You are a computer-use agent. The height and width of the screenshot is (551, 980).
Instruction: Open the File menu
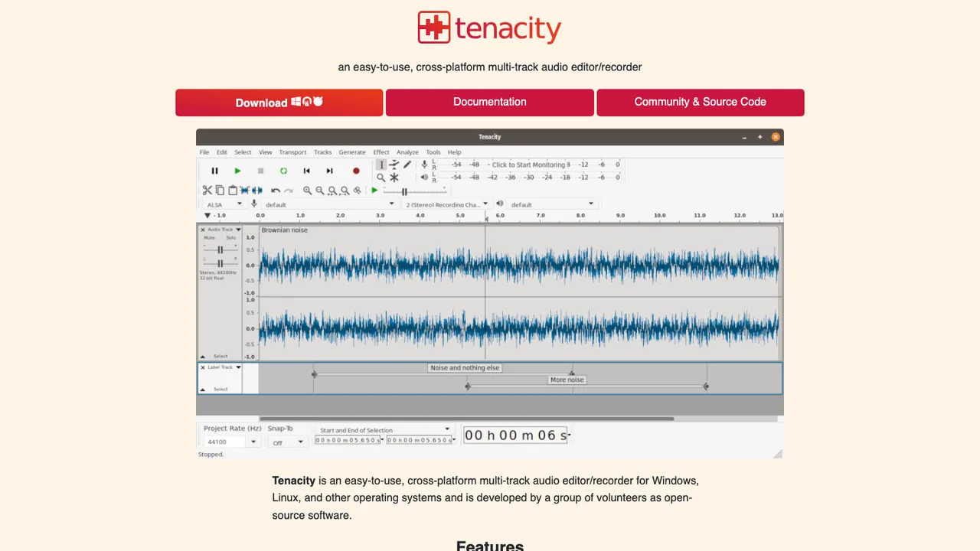pyautogui.click(x=204, y=152)
